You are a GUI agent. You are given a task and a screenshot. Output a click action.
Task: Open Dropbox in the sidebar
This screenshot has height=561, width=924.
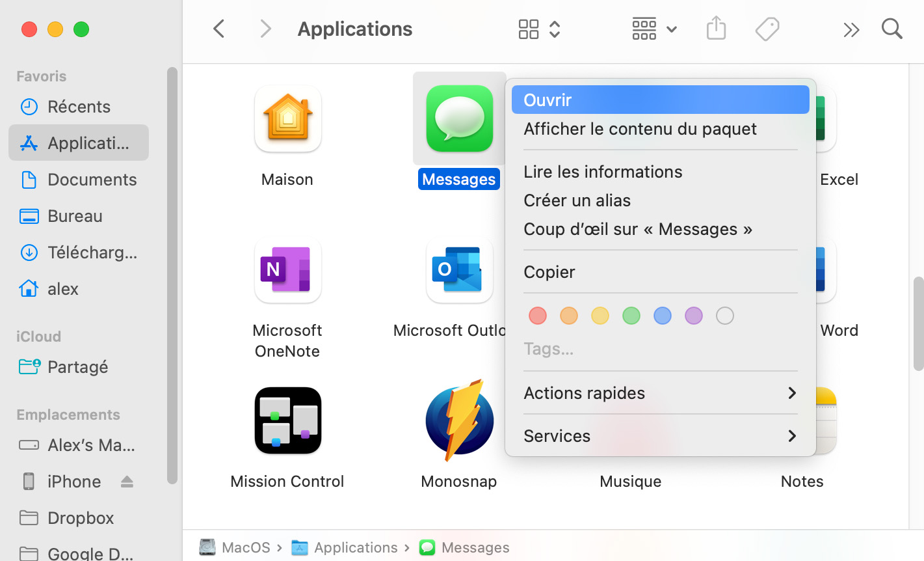point(79,518)
